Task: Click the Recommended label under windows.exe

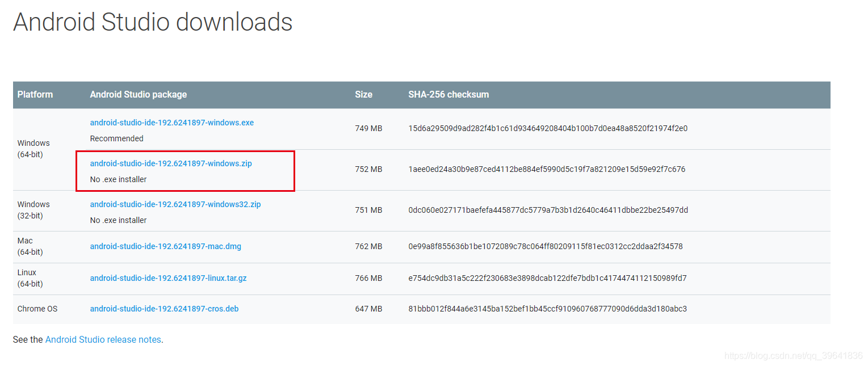Action: click(116, 138)
